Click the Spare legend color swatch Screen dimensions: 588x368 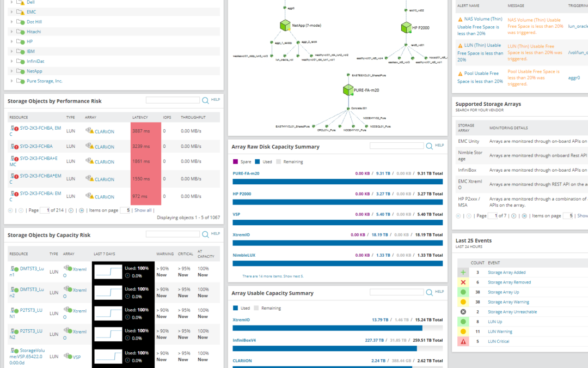pos(236,162)
